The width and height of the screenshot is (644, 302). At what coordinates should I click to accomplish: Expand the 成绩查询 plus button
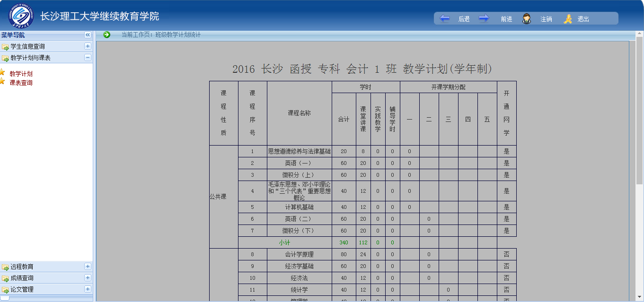tap(88, 278)
